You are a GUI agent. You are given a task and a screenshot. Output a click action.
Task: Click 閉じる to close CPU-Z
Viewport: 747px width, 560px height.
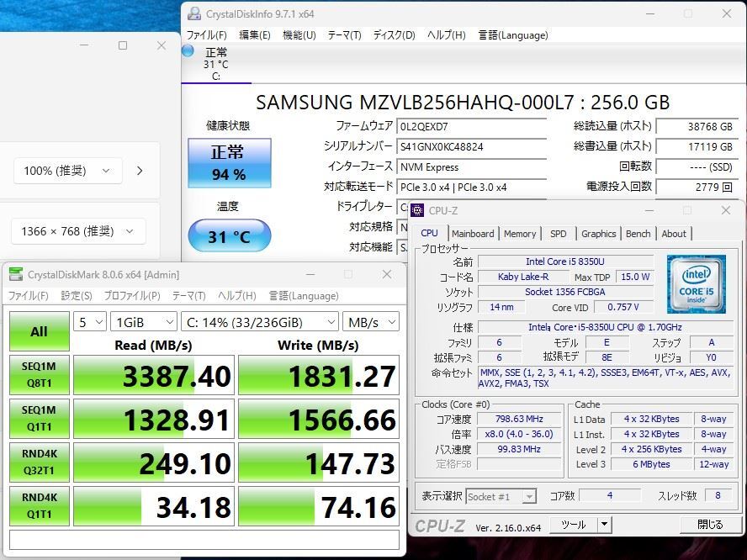point(709,524)
